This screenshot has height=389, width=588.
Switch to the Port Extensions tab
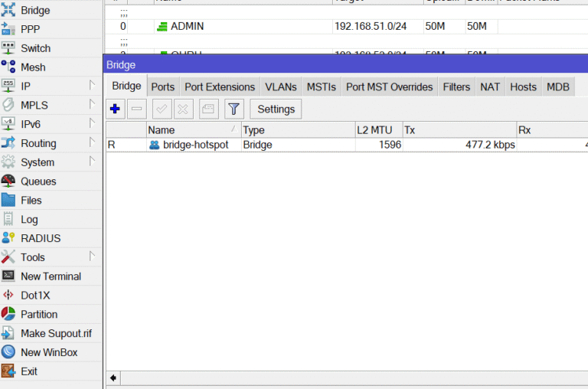click(220, 87)
